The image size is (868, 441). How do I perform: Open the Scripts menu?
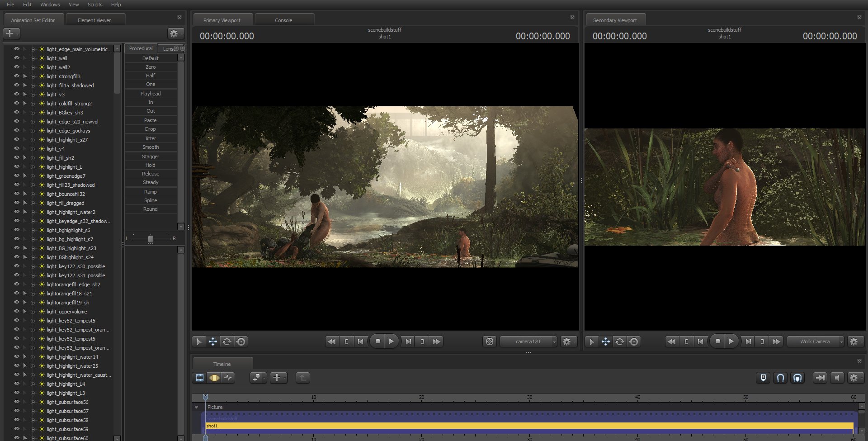95,5
